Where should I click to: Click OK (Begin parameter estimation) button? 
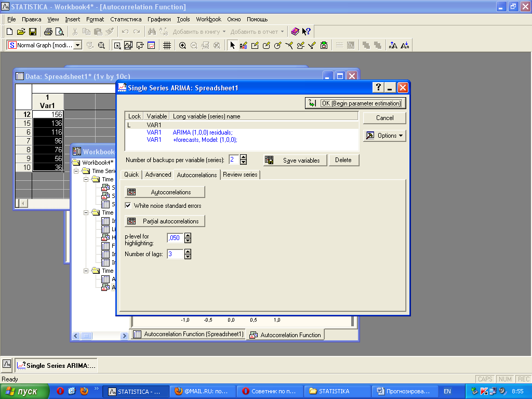point(355,103)
